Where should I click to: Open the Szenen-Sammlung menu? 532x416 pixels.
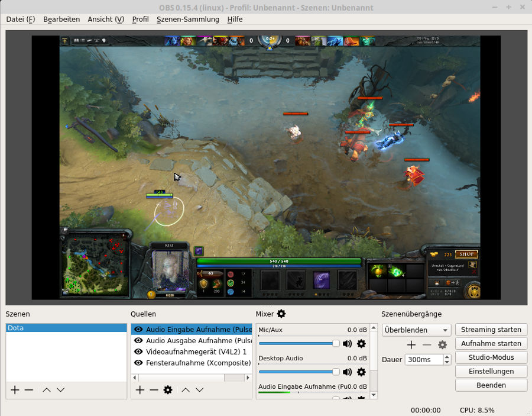click(x=188, y=20)
